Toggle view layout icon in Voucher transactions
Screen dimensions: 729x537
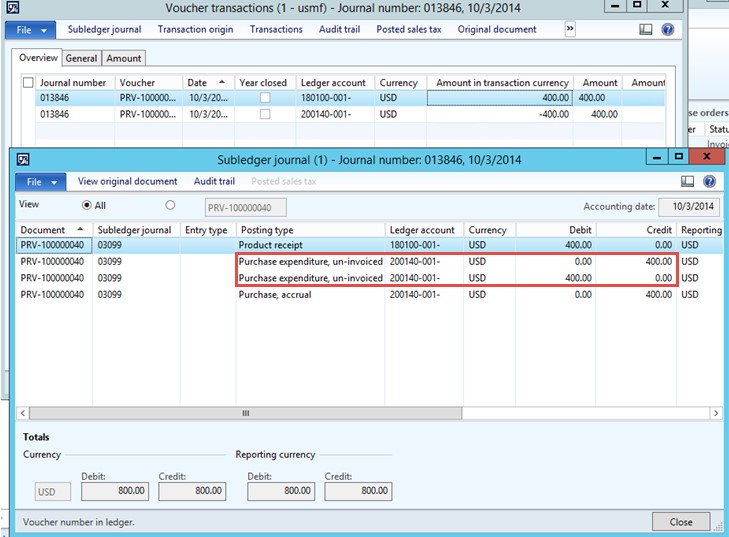click(x=645, y=29)
